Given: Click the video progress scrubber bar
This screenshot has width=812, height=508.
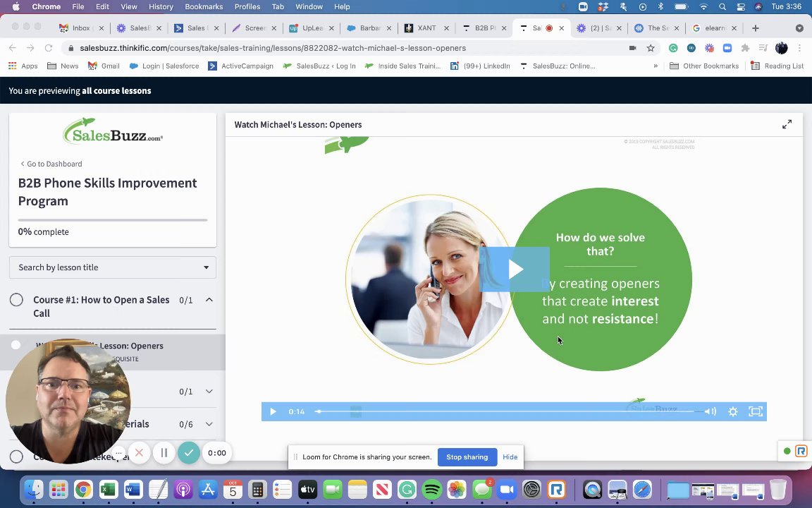Looking at the screenshot, I should 508,411.
